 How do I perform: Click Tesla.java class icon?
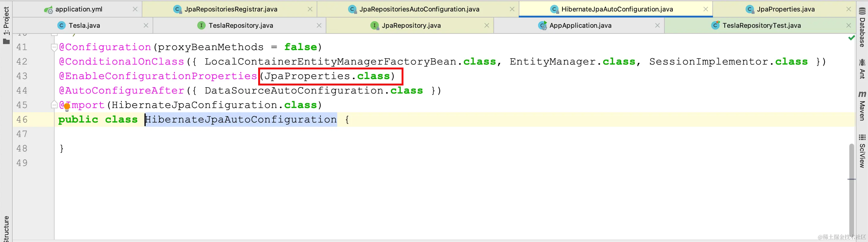click(x=61, y=25)
